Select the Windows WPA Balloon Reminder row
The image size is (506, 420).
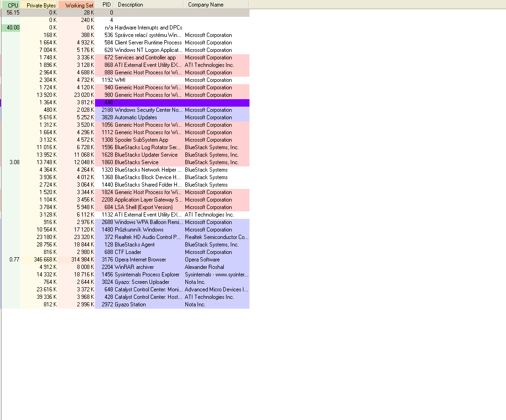click(x=125, y=222)
